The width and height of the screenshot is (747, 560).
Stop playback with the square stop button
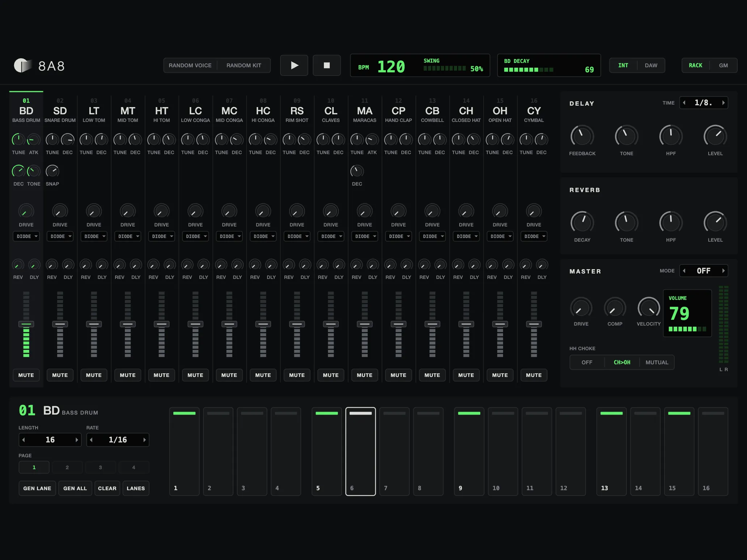pos(326,65)
